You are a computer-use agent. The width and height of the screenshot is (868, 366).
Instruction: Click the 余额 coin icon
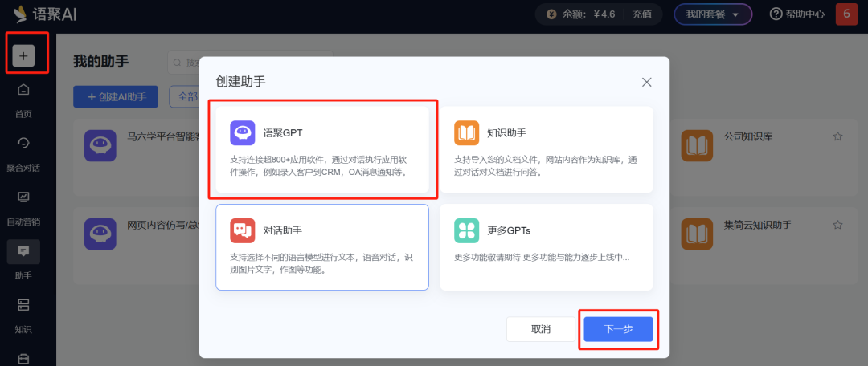pyautogui.click(x=551, y=14)
